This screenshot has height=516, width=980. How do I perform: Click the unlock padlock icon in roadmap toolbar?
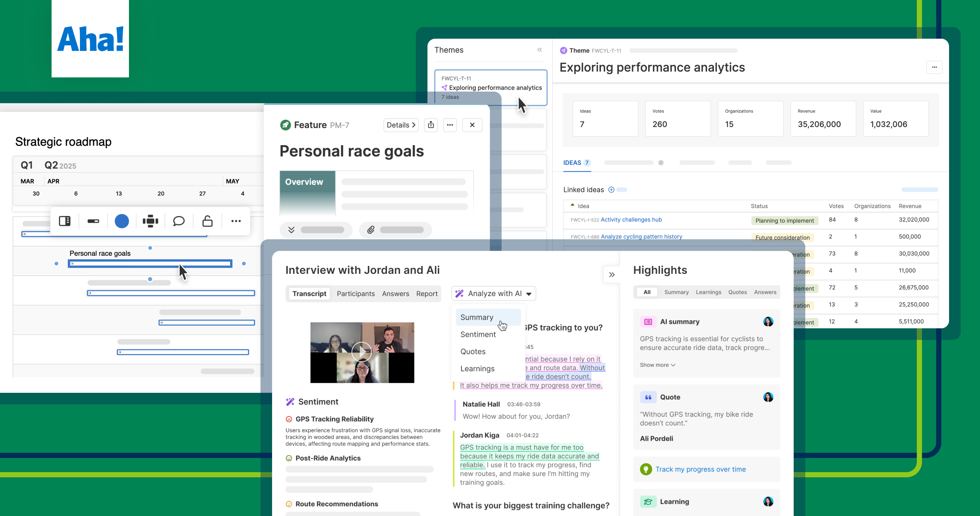pos(207,221)
